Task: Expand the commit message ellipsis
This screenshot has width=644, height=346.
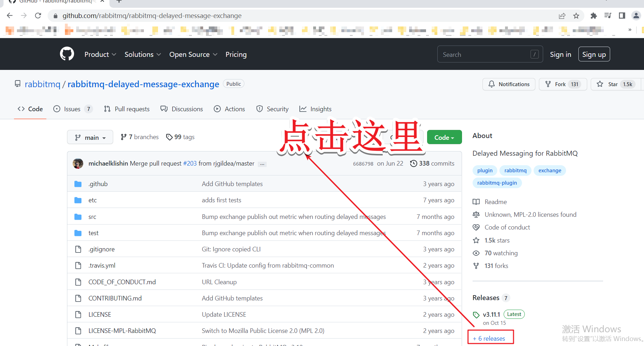Action: (262, 164)
